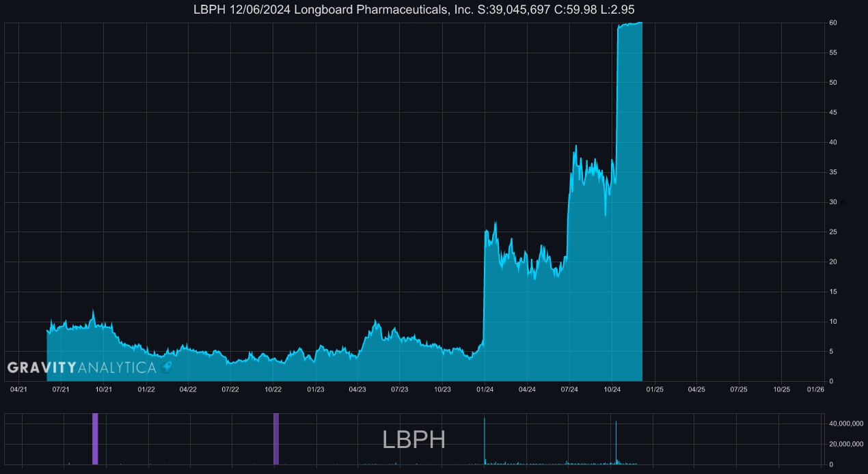868x474 pixels.
Task: Click the '01/23' date axis label
Action: (x=315, y=389)
